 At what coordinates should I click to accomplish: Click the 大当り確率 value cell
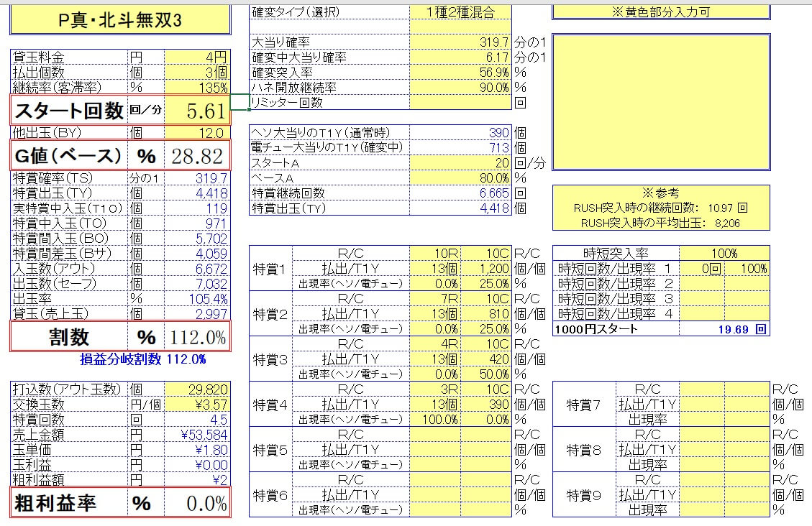460,42
